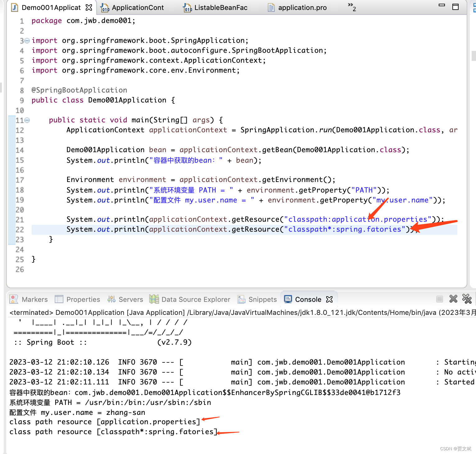Click console line 'my.user.name = zhang-san'

tap(77, 413)
